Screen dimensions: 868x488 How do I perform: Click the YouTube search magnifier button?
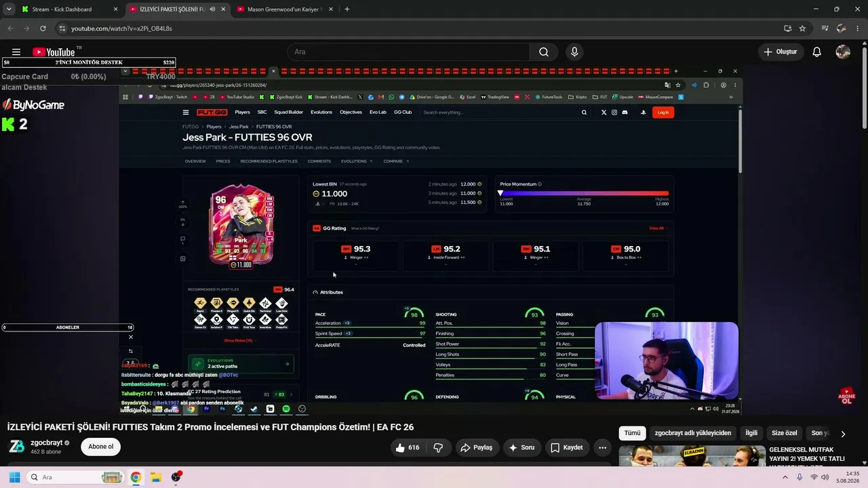click(x=544, y=52)
